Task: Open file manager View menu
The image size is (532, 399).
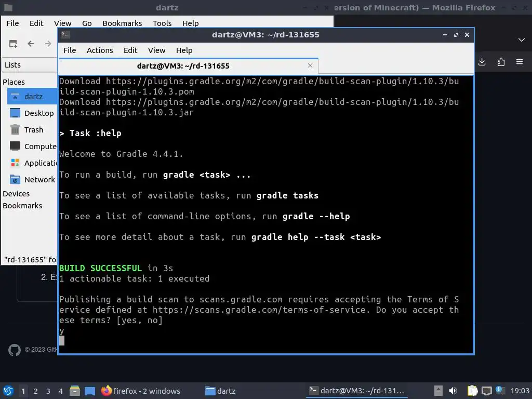Action: click(62, 23)
